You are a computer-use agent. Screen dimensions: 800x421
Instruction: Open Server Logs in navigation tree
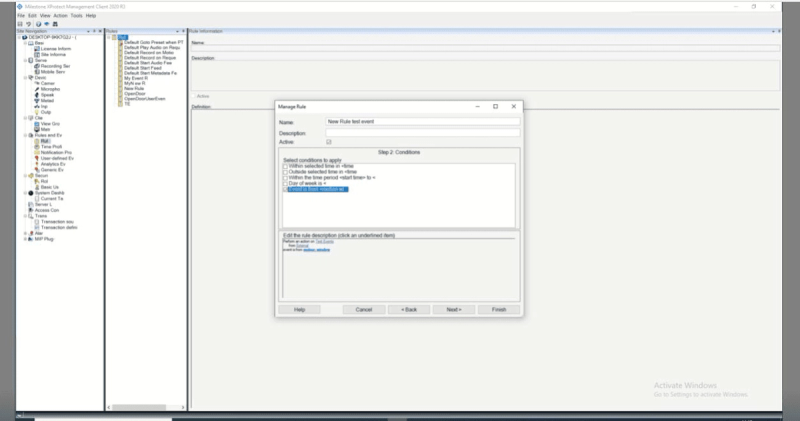40,205
